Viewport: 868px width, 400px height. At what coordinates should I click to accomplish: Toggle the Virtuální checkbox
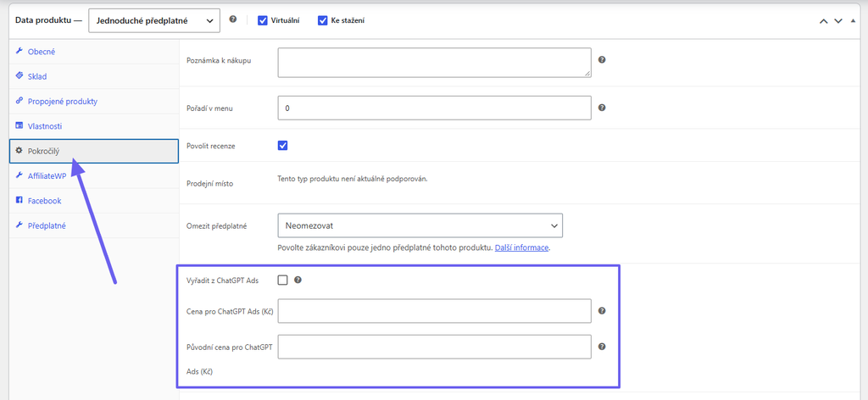(263, 20)
